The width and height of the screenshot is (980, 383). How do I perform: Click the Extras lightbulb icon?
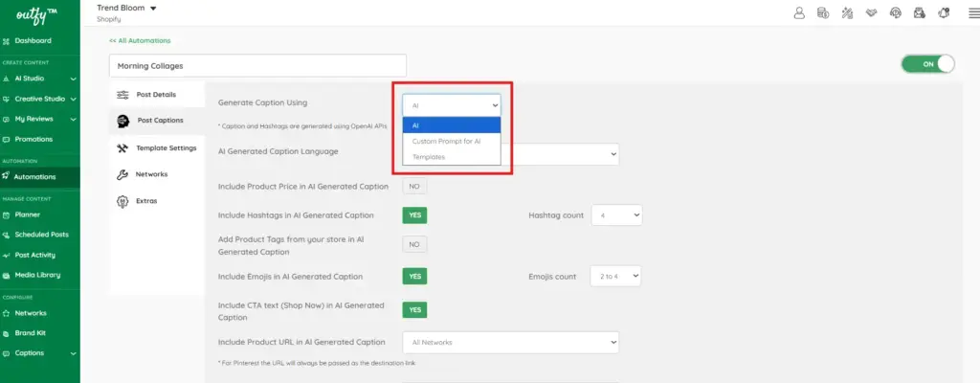122,201
